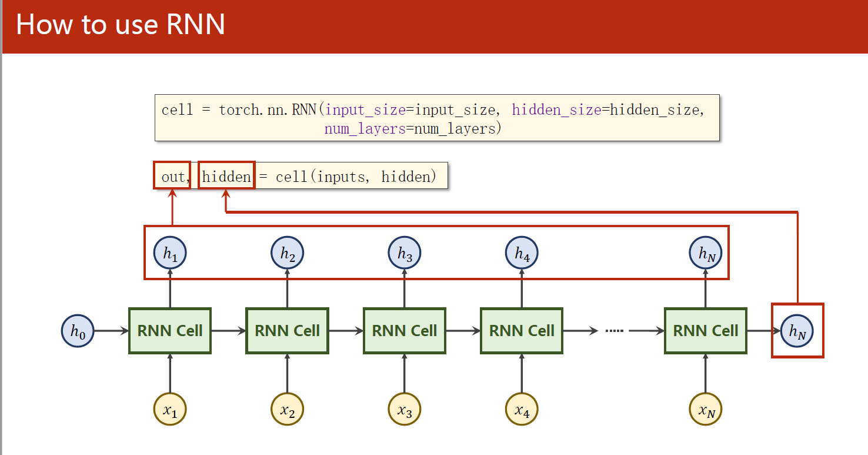Viewport: 868px width, 455px height.
Task: Select the x4 input circle
Action: point(522,408)
